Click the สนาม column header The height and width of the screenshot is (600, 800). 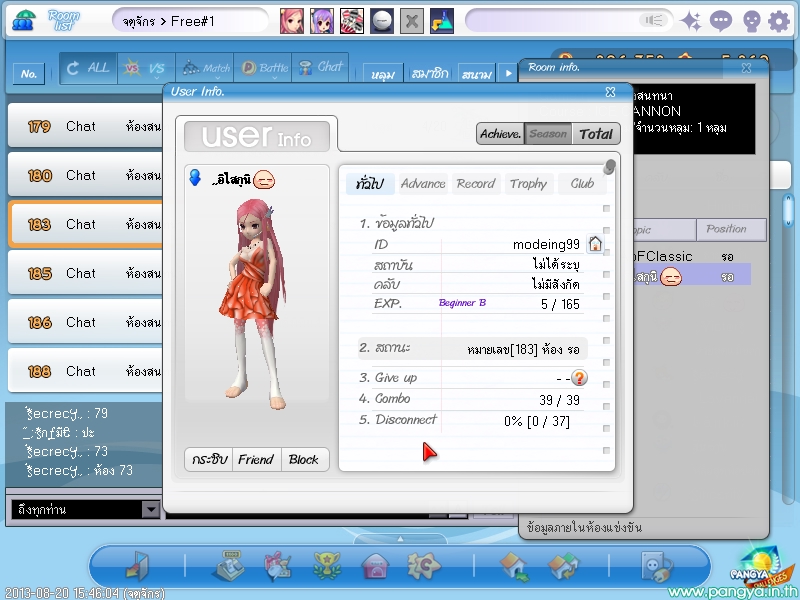coord(476,74)
